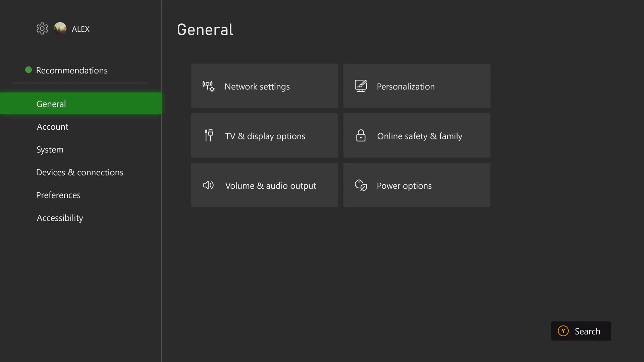
Task: Select the General category in sidebar
Action: pos(81,104)
